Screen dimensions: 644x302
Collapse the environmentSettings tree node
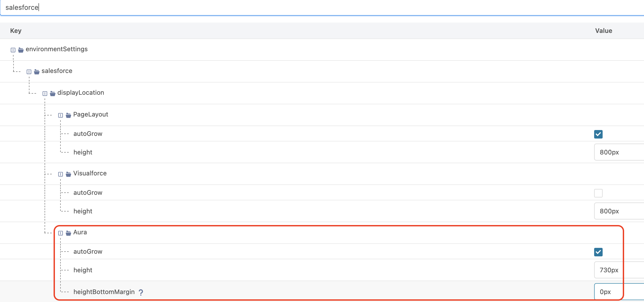coord(13,50)
